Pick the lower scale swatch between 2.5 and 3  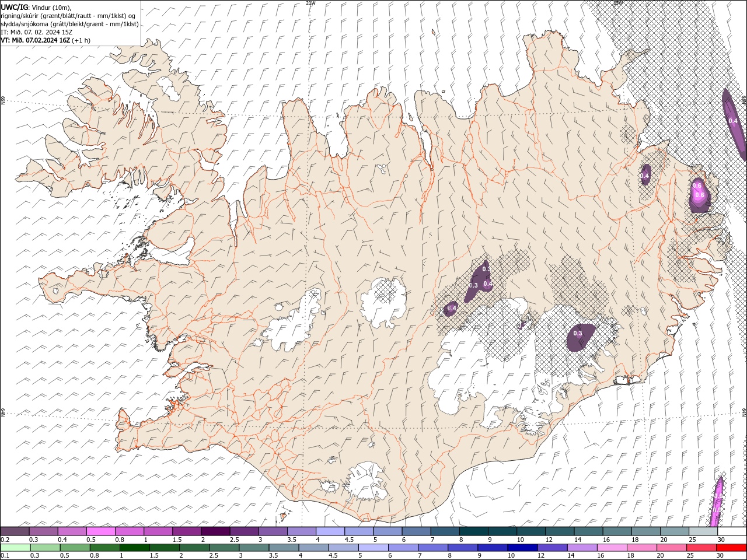tap(224, 548)
